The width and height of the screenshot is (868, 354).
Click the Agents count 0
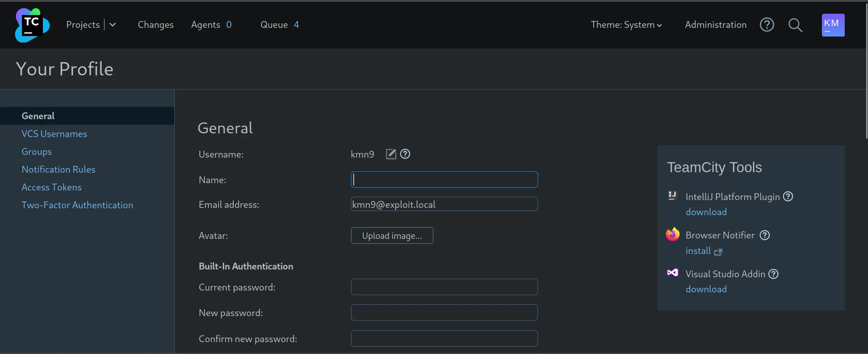[x=229, y=25]
